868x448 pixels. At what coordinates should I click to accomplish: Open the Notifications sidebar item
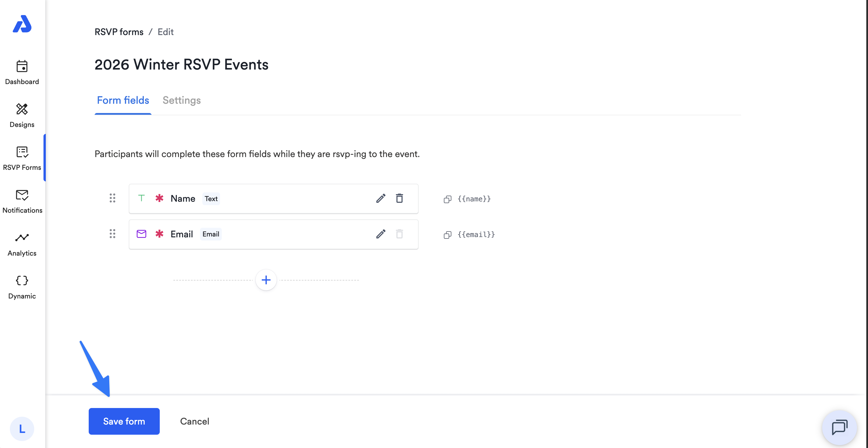click(22, 201)
